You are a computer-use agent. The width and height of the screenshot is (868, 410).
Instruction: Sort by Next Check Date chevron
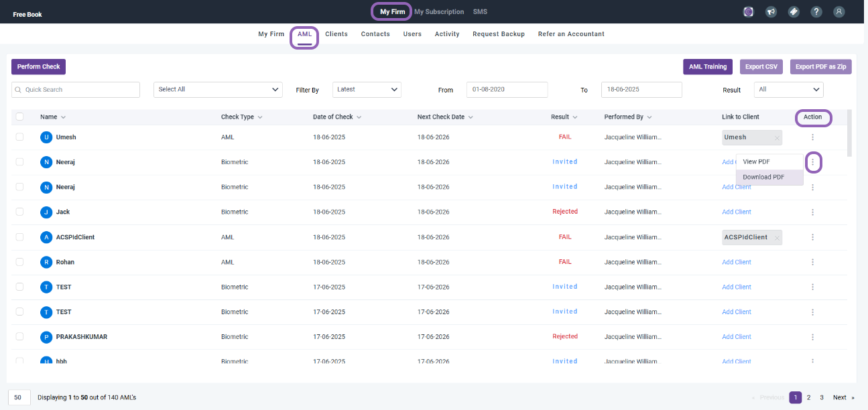(x=471, y=117)
